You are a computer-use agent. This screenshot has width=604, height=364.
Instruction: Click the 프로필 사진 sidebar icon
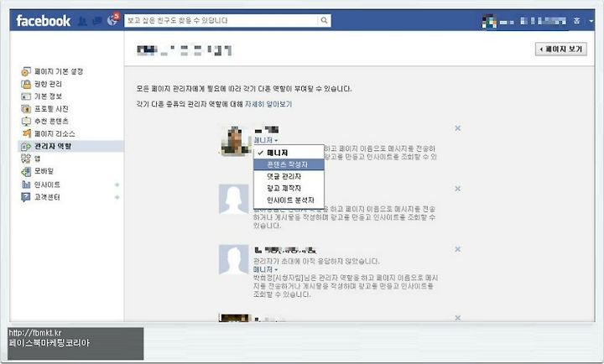pos(26,109)
